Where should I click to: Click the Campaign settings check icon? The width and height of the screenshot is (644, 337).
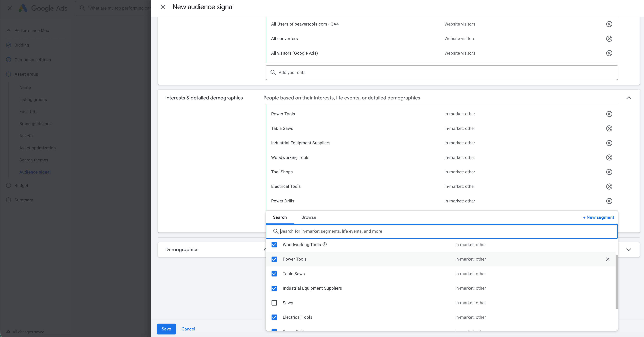tap(9, 60)
